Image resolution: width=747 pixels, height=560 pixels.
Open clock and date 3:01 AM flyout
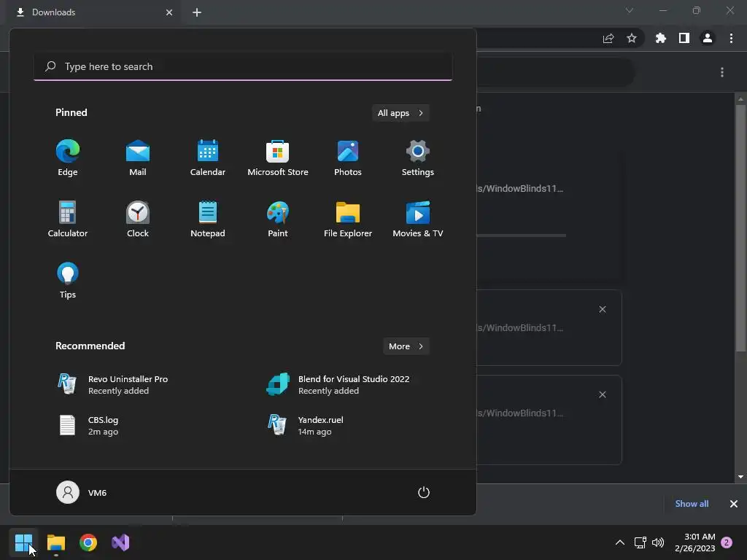pos(695,542)
